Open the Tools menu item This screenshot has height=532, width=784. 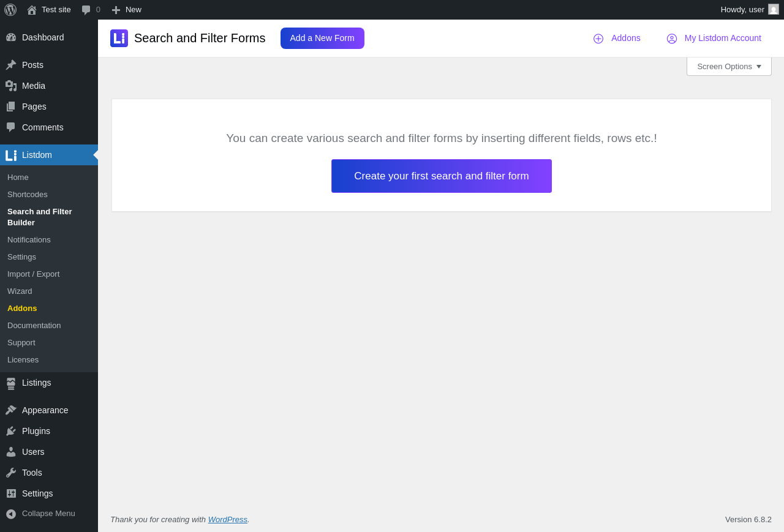click(49, 473)
